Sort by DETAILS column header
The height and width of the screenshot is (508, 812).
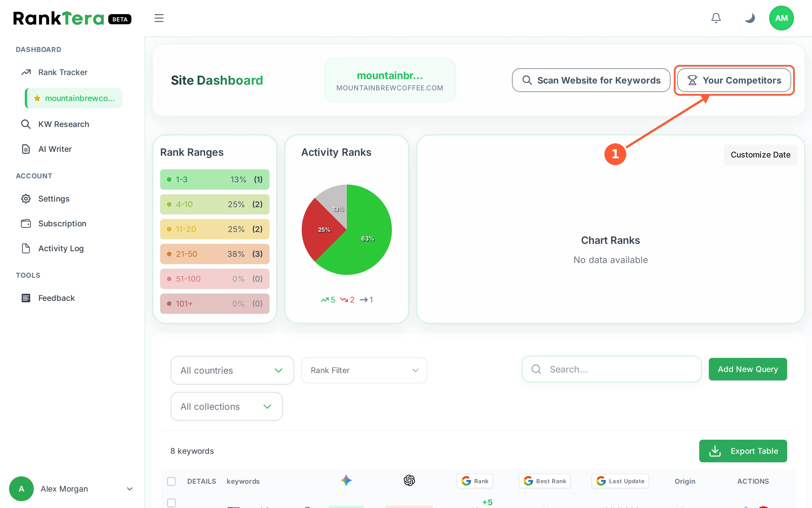tap(202, 481)
